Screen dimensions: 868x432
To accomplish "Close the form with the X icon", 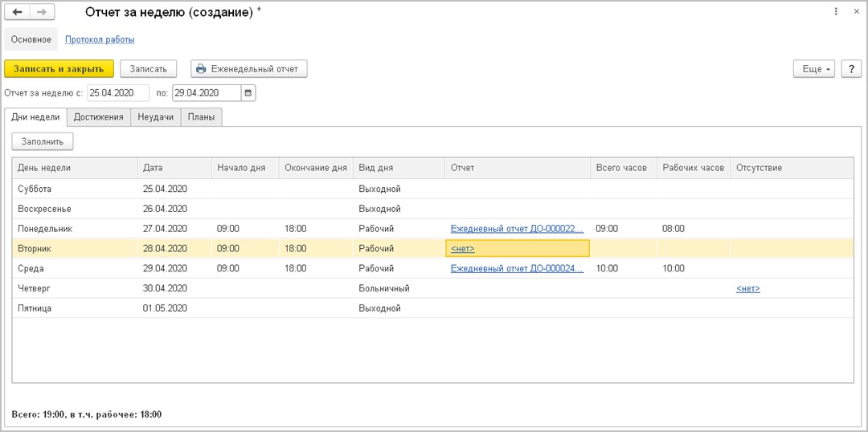I will tap(854, 13).
